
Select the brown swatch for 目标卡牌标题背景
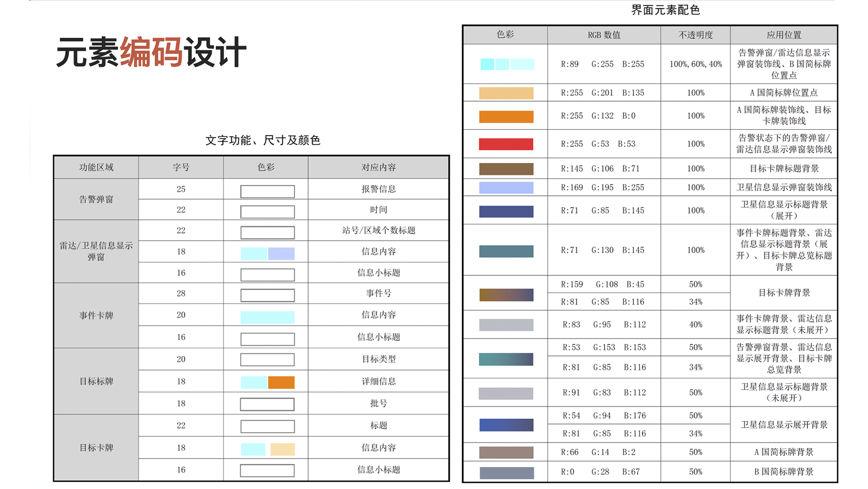coord(506,169)
